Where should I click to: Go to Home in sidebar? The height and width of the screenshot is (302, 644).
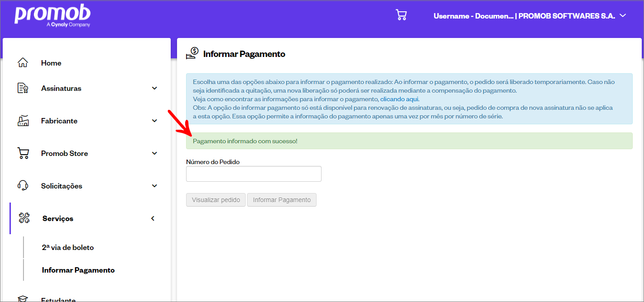51,63
